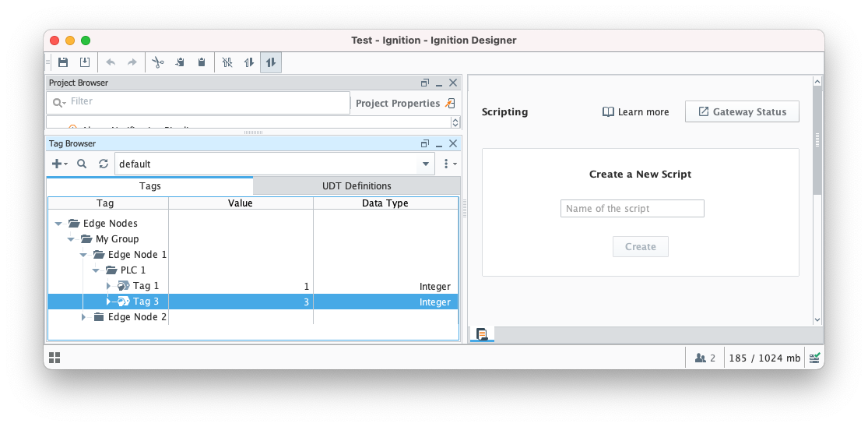Undo with the left arrow icon
This screenshot has width=868, height=427.
(x=111, y=62)
